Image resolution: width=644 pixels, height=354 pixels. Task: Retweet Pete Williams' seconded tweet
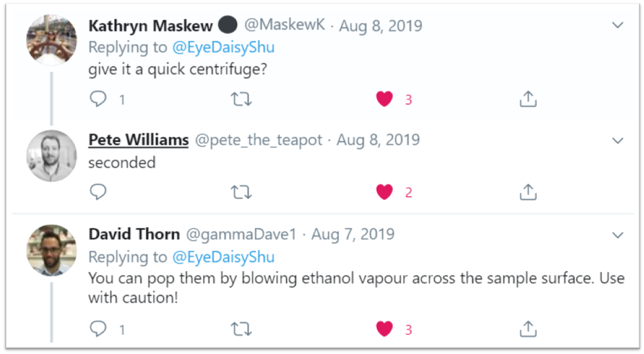pyautogui.click(x=241, y=192)
